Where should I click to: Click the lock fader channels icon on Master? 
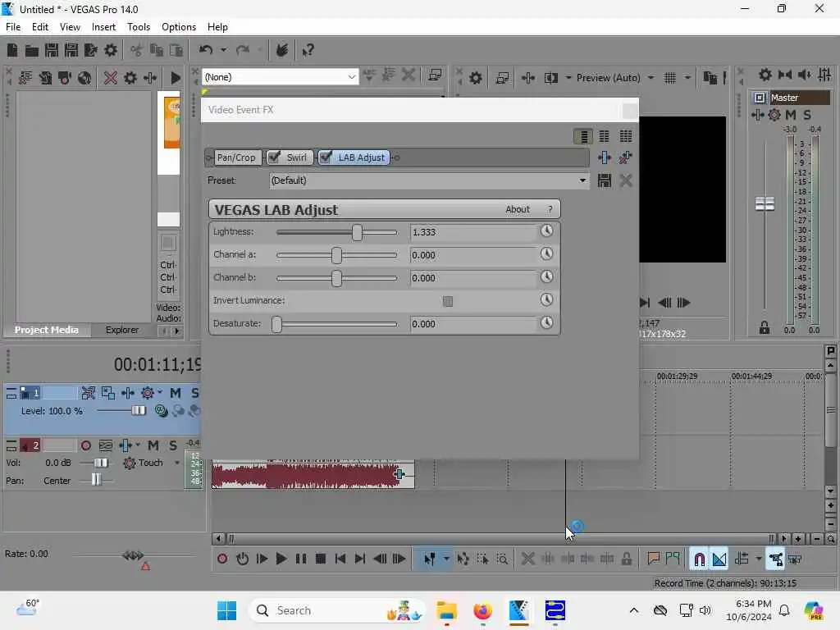[765, 328]
